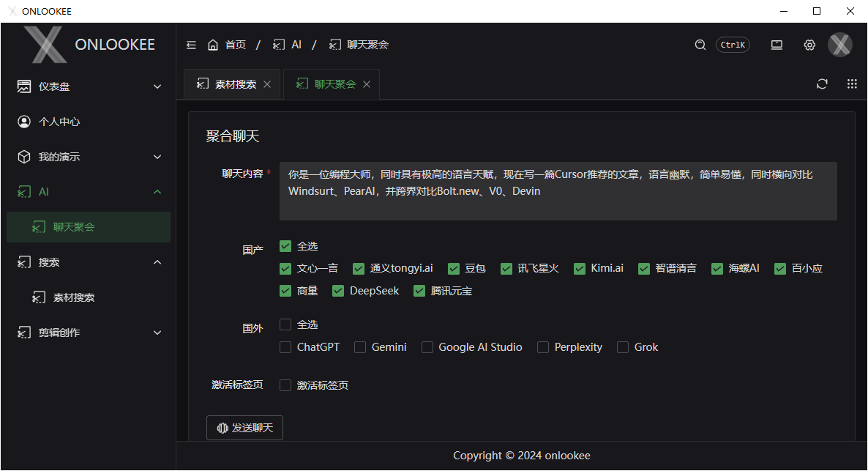Collapse the sidebar with the menu fold icon

coord(191,45)
